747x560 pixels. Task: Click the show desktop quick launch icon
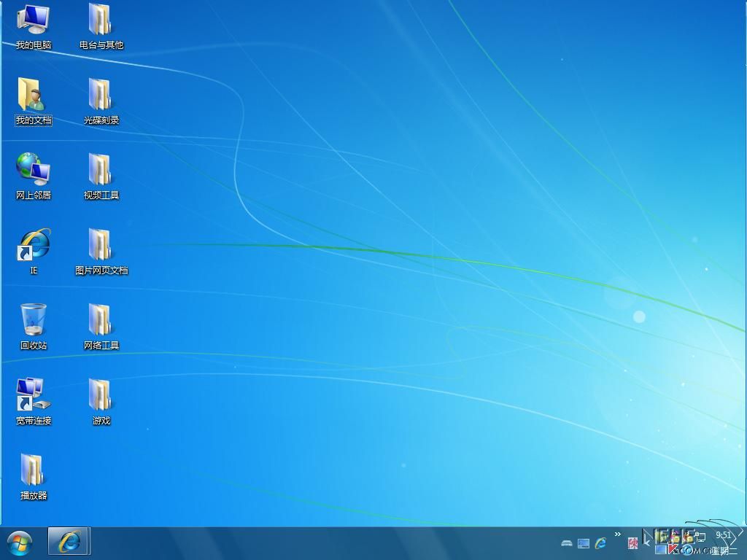(x=584, y=543)
